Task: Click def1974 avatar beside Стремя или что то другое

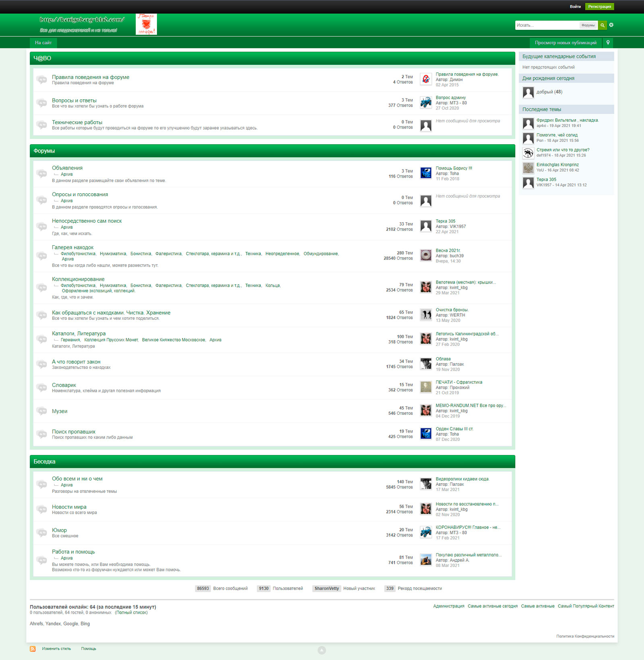Action: [x=528, y=153]
